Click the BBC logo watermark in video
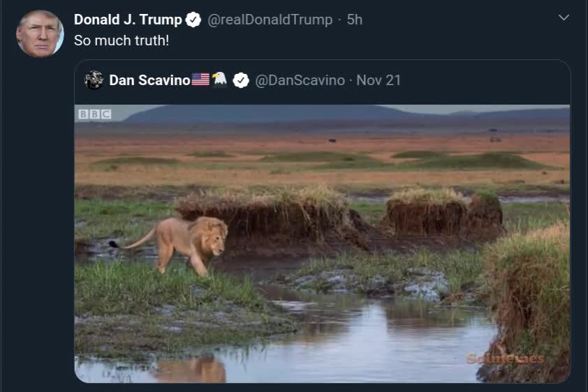 pos(94,114)
